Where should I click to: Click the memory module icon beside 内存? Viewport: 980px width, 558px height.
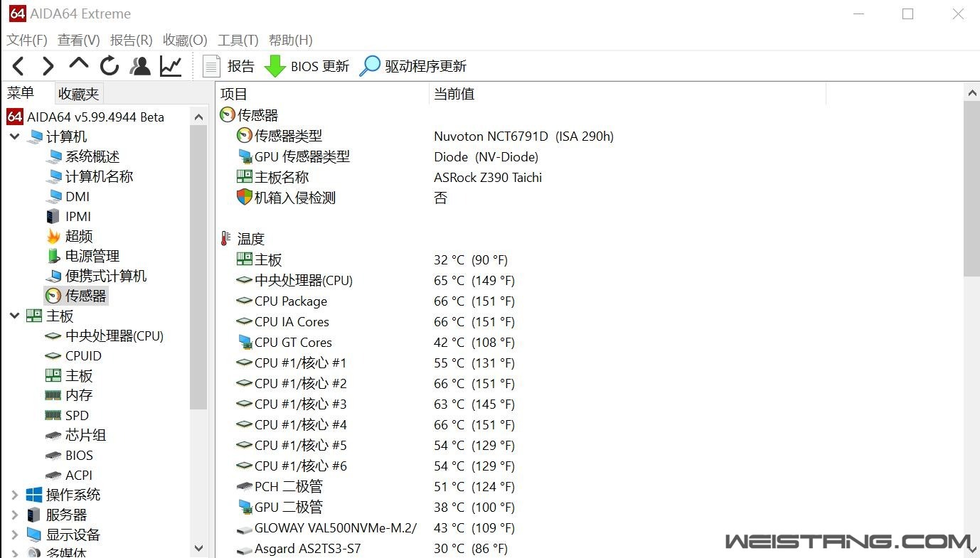tap(53, 395)
